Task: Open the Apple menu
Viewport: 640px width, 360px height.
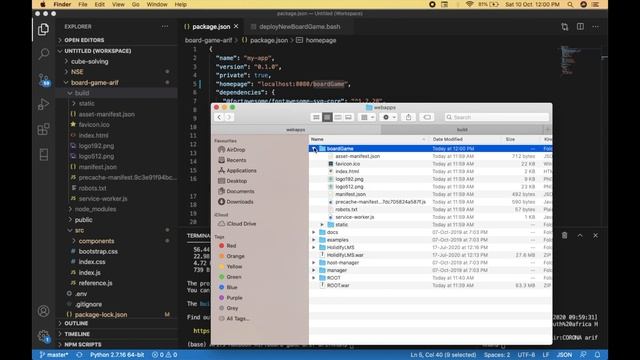Action: click(x=43, y=4)
